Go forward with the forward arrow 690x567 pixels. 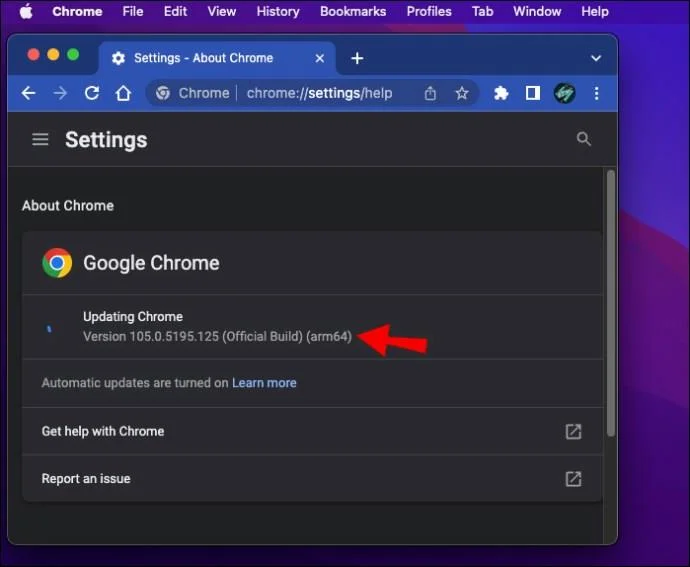tap(60, 93)
